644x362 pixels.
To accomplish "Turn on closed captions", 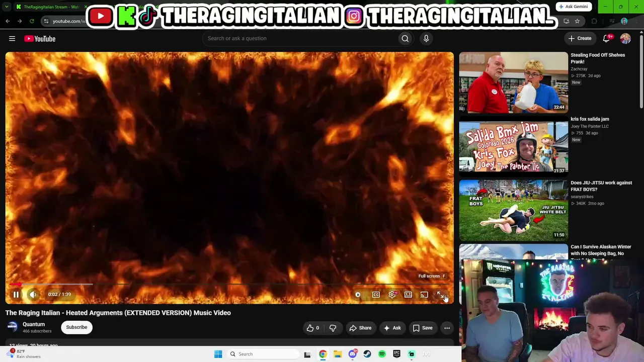I will point(376,295).
